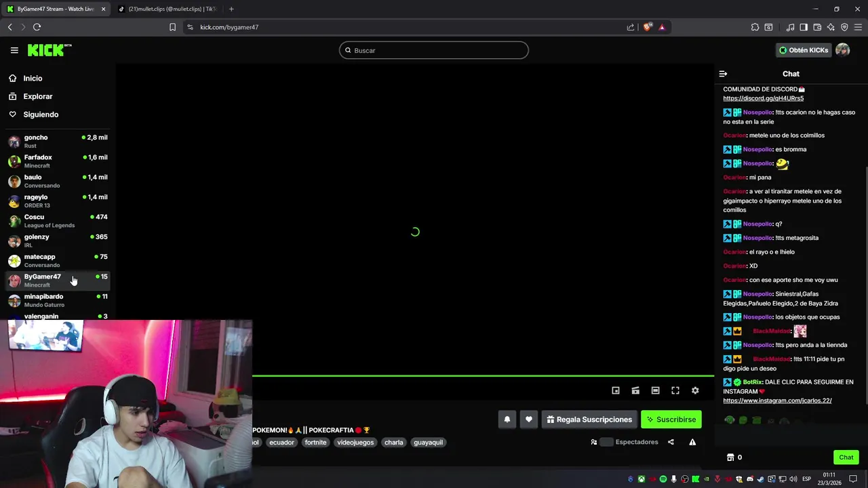Image resolution: width=868 pixels, height=488 pixels.
Task: Click the Buscar search field
Action: (434, 50)
